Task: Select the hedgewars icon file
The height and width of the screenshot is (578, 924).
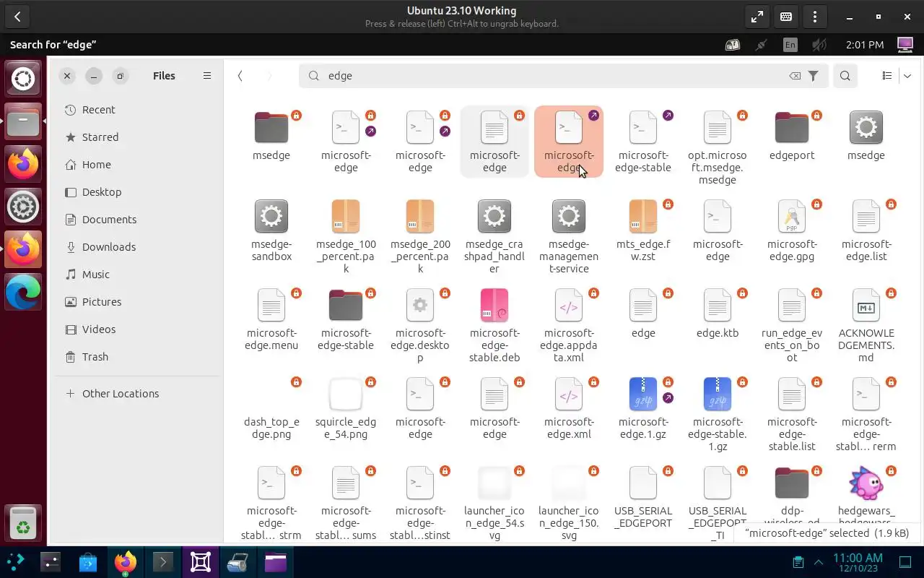Action: 866,483
